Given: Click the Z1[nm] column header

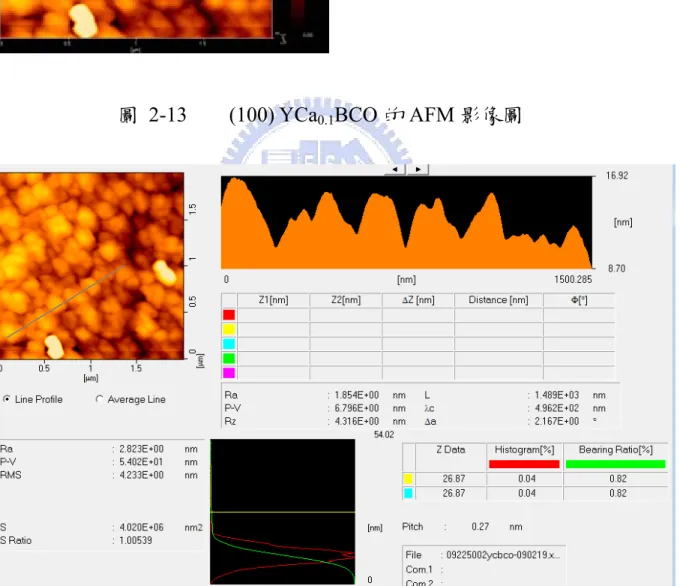Looking at the screenshot, I should click(273, 300).
